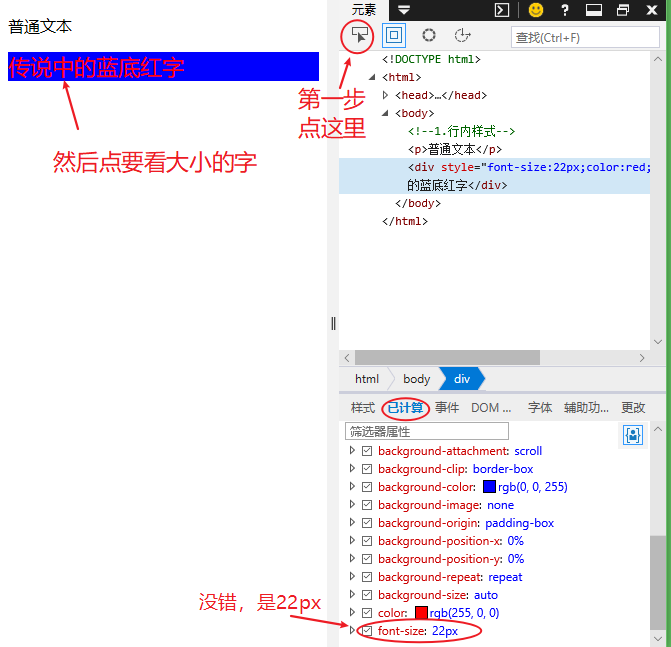671x647 pixels.
Task: Activate the select element tool
Action: pyautogui.click(x=359, y=35)
